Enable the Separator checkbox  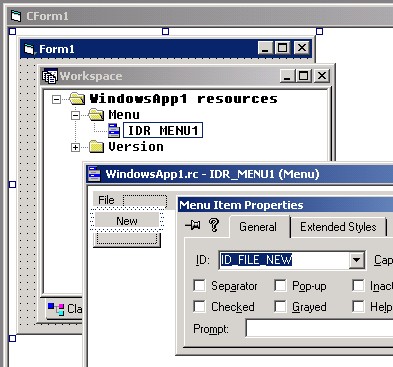click(199, 286)
